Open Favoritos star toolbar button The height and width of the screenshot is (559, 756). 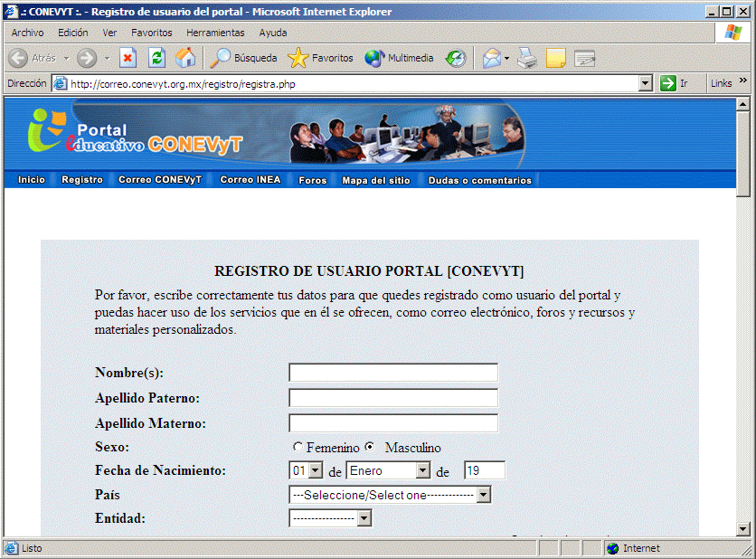tap(320, 59)
